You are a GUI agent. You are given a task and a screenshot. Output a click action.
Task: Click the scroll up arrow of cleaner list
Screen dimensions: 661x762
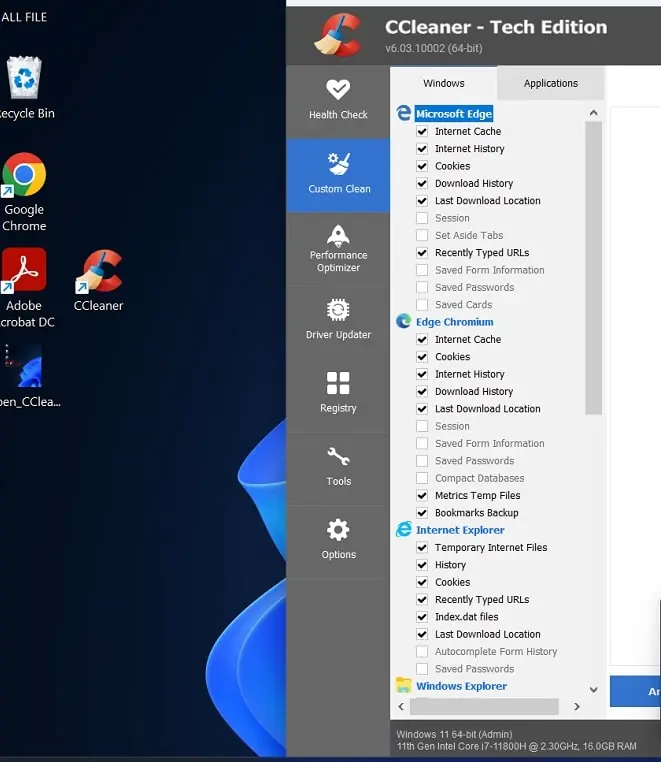tap(593, 113)
